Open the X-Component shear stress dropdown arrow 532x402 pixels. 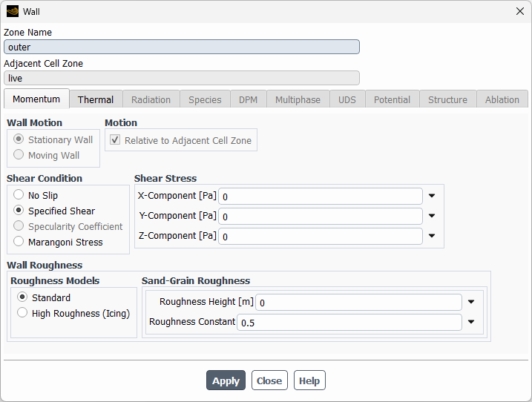click(x=432, y=197)
